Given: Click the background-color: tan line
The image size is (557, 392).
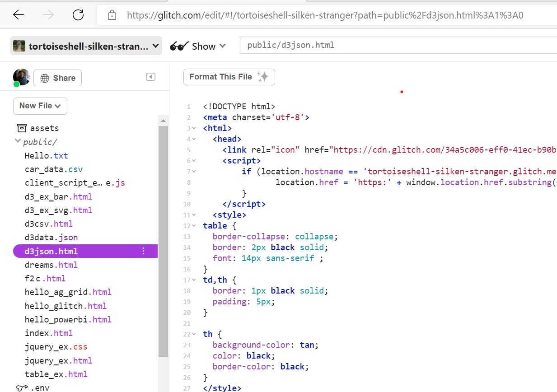Looking at the screenshot, I should [266, 345].
